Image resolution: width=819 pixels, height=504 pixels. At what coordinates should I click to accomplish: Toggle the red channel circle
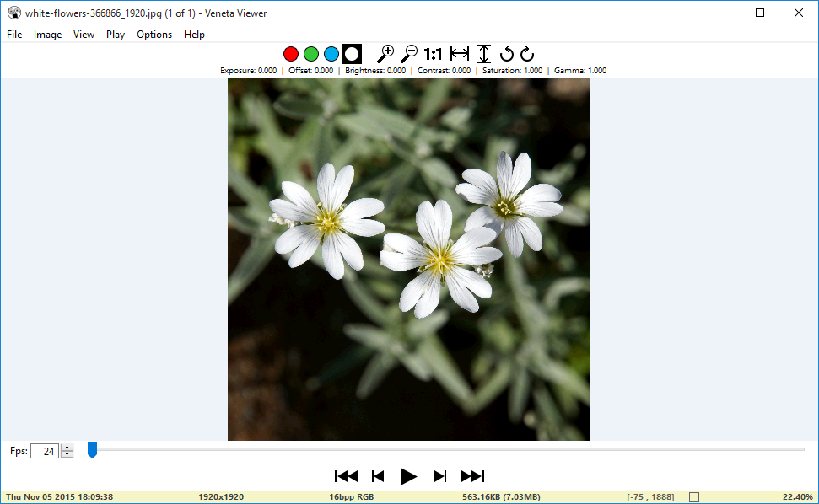[x=291, y=54]
